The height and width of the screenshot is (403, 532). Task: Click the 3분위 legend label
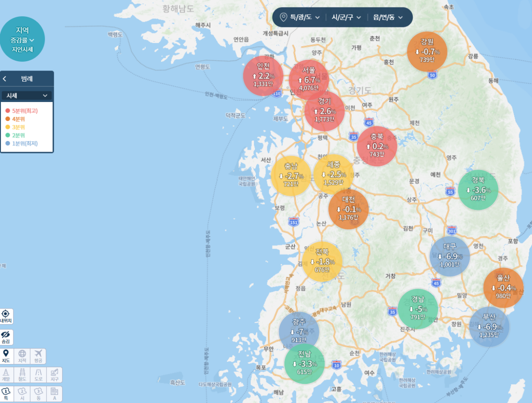[x=19, y=127]
